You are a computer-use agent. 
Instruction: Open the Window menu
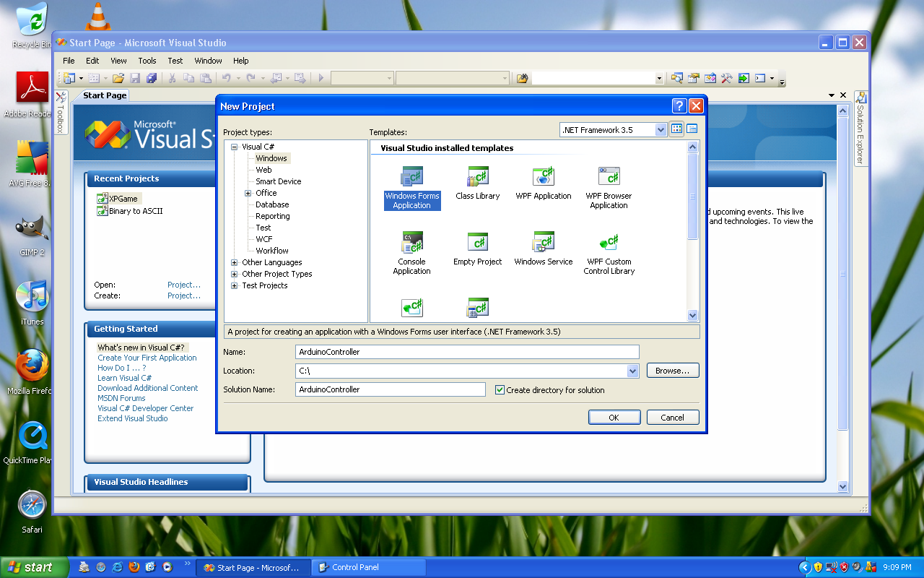[x=209, y=61]
